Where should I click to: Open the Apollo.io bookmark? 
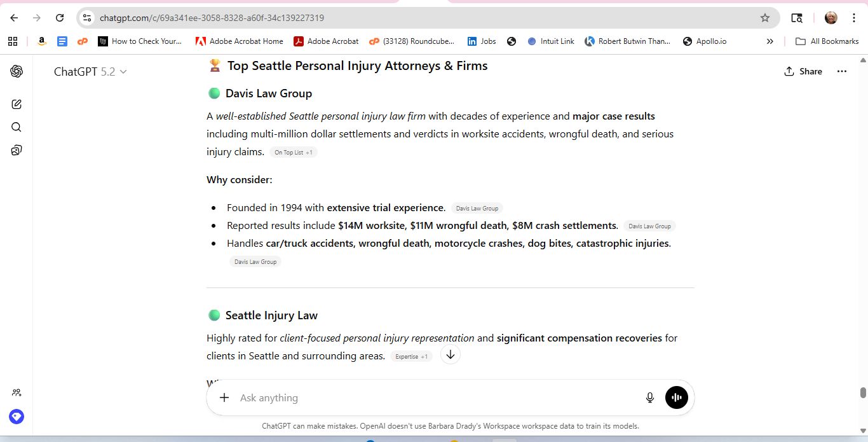click(705, 41)
